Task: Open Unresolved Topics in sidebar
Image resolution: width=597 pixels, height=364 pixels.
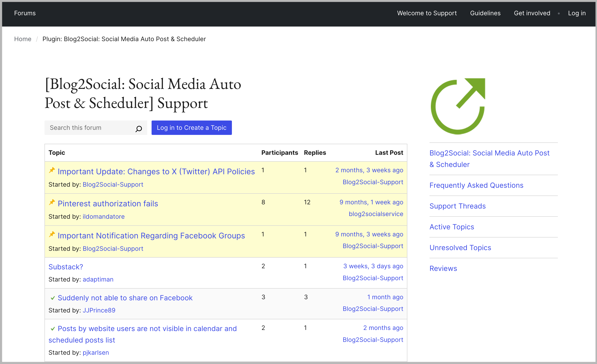Action: pyautogui.click(x=460, y=248)
